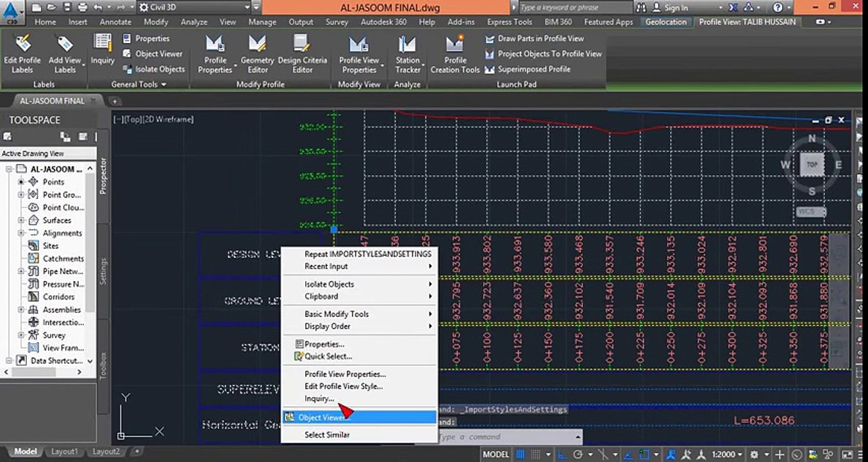Add a new drawing tab with plus
The height and width of the screenshot is (462, 868).
tap(115, 101)
